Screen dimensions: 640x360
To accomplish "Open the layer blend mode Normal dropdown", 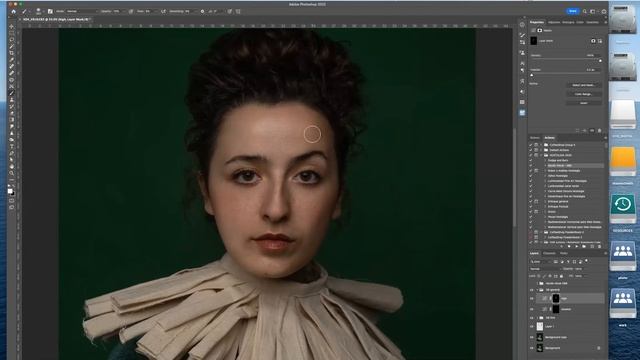I will point(545,269).
